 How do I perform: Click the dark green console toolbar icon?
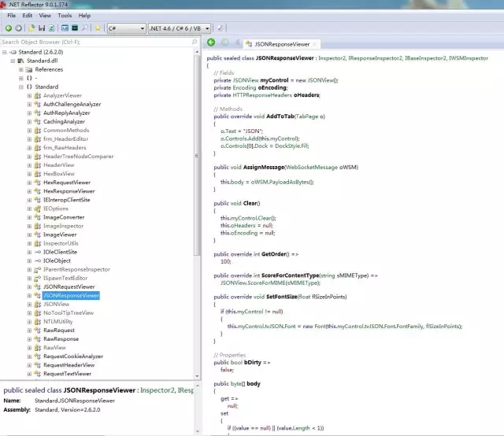click(75, 28)
